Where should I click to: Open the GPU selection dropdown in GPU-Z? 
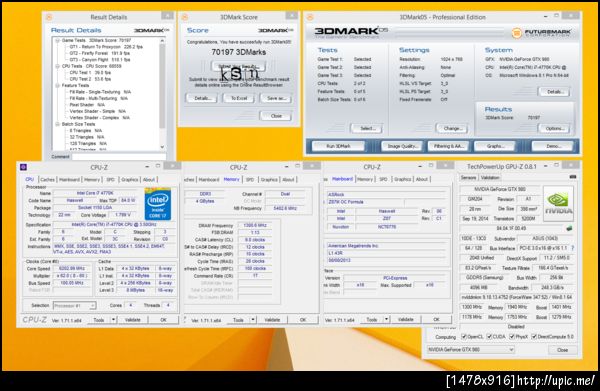point(471,350)
